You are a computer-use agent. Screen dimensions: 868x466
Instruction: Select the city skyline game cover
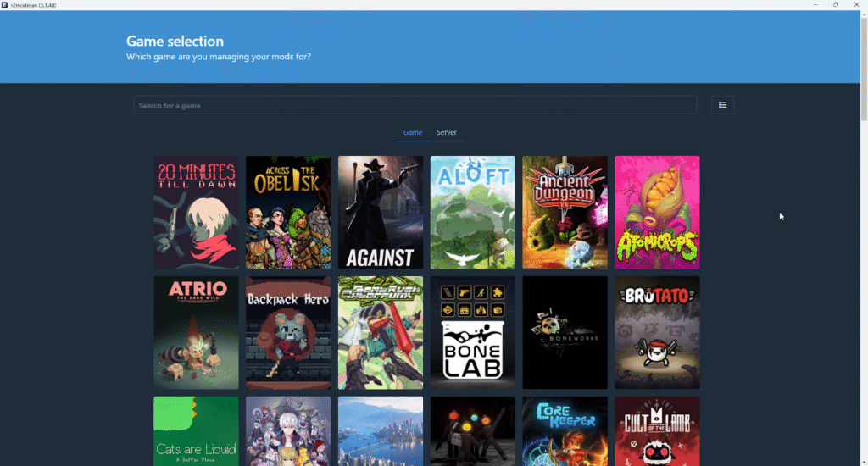pos(381,431)
